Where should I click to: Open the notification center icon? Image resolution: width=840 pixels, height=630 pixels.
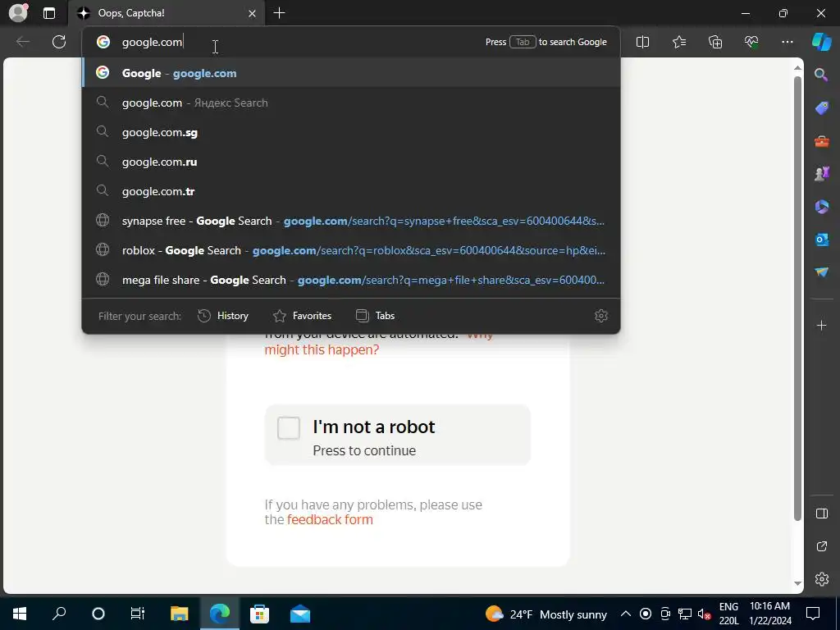813,614
